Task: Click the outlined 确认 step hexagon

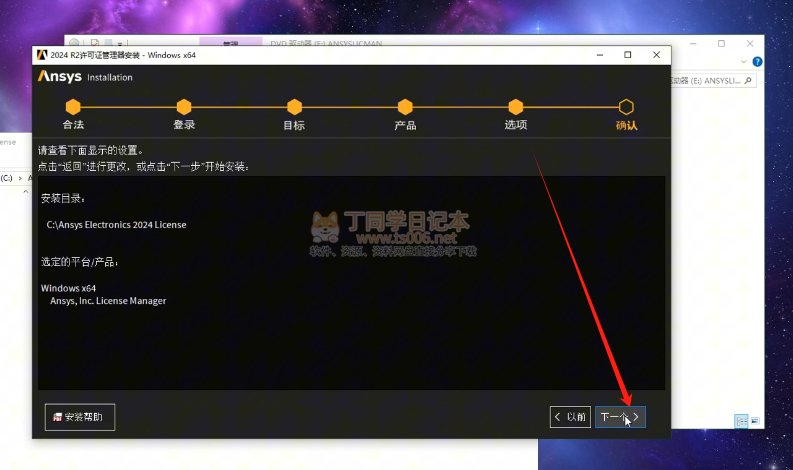Action: point(626,107)
